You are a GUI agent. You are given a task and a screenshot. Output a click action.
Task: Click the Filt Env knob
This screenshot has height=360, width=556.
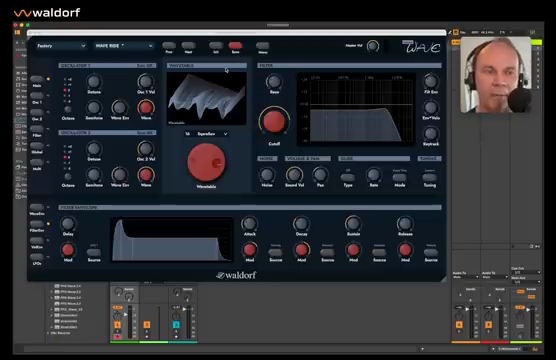click(x=431, y=81)
